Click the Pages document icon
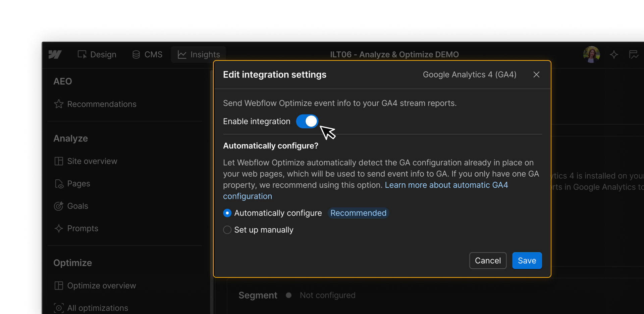The height and width of the screenshot is (314, 644). pyautogui.click(x=59, y=184)
